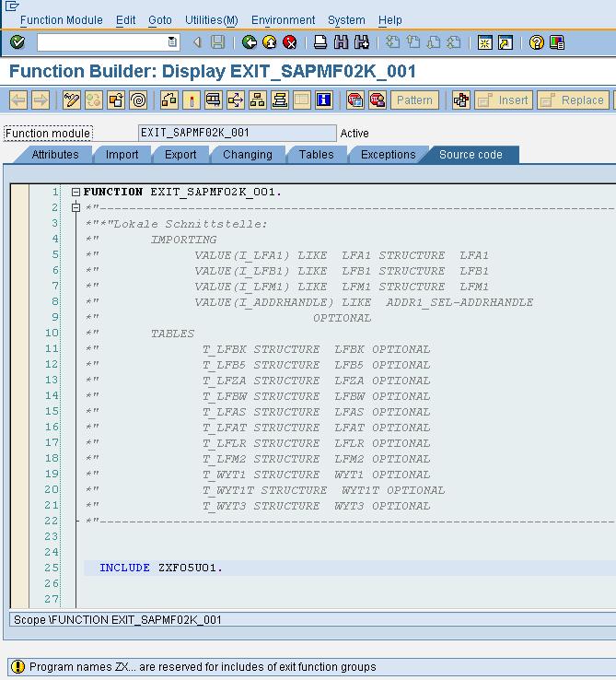Image resolution: width=616 pixels, height=680 pixels.
Task: Switch to the Import tab
Action: (122, 155)
